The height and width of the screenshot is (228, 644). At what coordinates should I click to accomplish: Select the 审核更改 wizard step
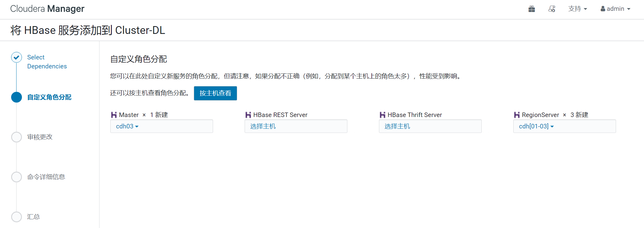point(40,137)
